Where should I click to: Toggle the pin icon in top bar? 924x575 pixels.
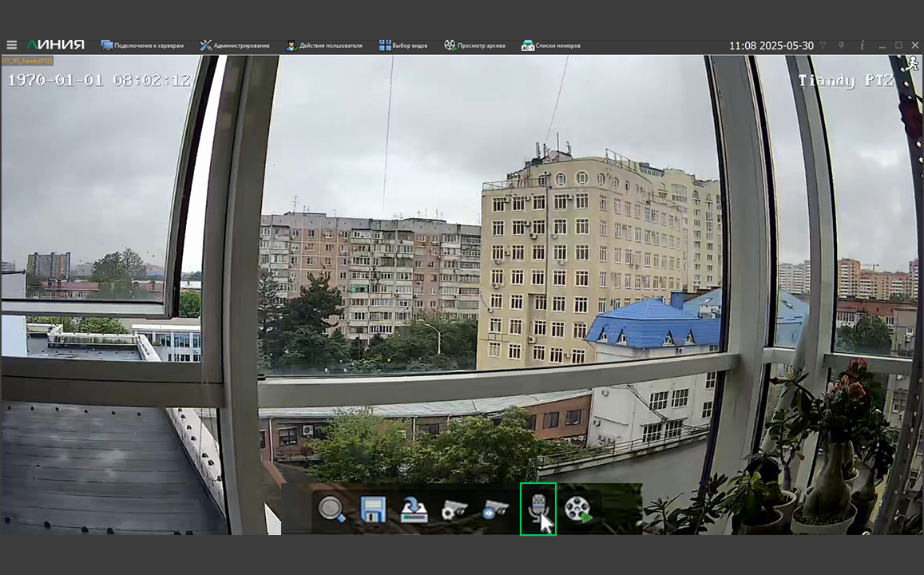pyautogui.click(x=842, y=46)
